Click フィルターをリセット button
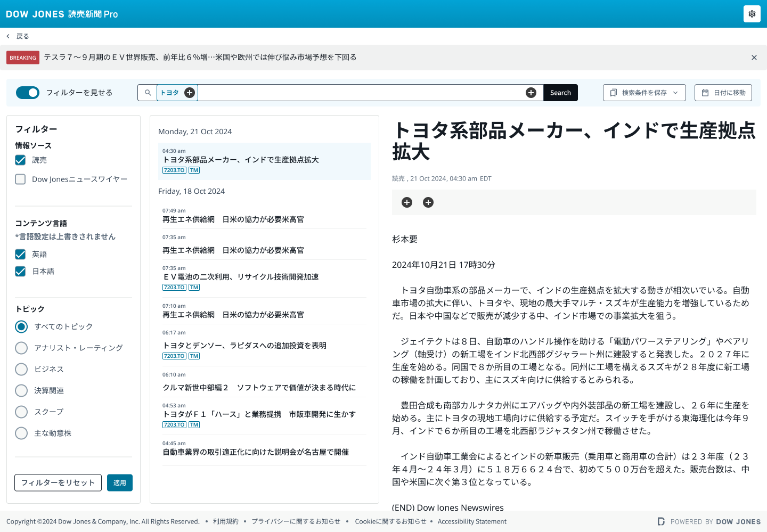The image size is (767, 532). (58, 482)
